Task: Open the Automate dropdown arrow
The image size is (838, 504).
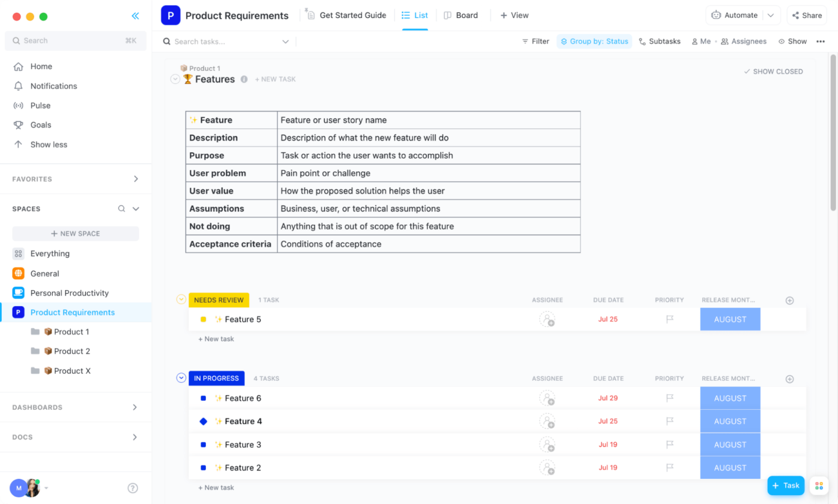Action: [771, 15]
